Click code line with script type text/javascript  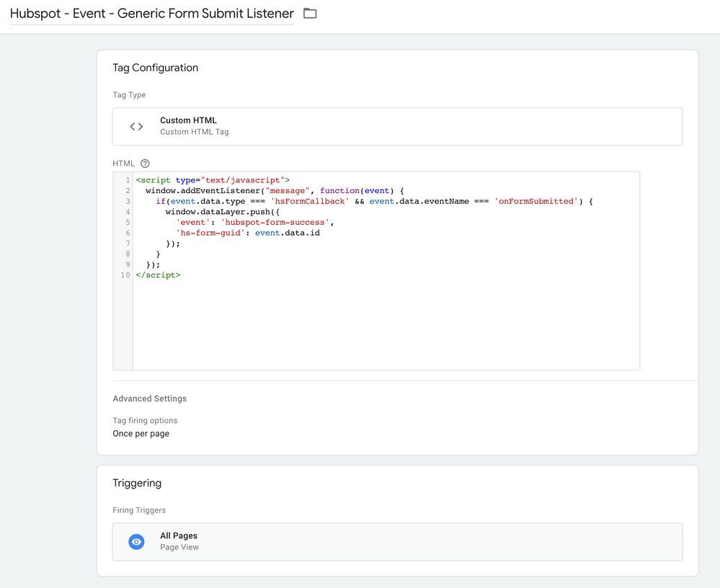[x=213, y=180]
